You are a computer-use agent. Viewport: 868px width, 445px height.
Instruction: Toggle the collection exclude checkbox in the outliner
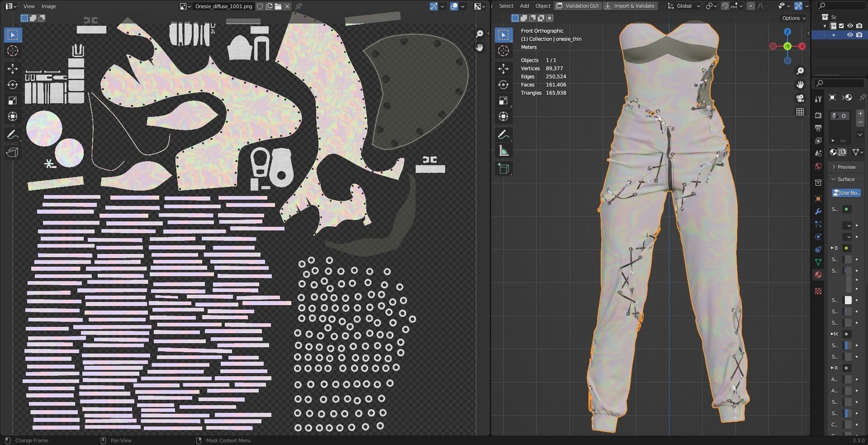[x=841, y=26]
